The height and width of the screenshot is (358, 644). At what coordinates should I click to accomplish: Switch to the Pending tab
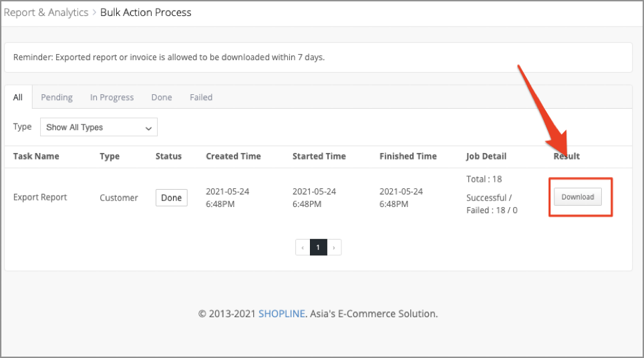pos(57,98)
